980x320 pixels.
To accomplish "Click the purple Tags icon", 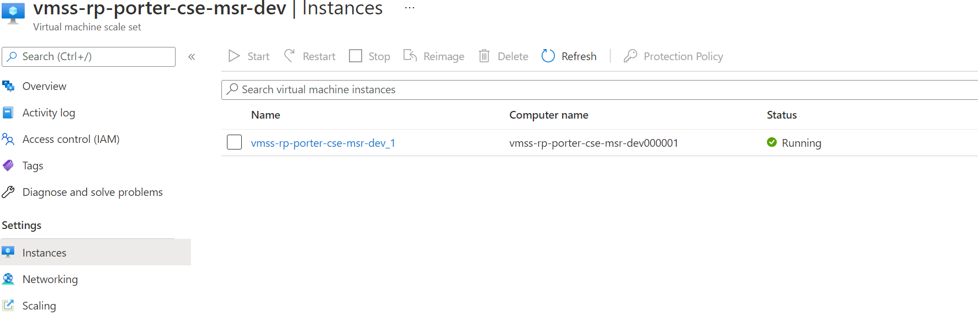I will [8, 166].
